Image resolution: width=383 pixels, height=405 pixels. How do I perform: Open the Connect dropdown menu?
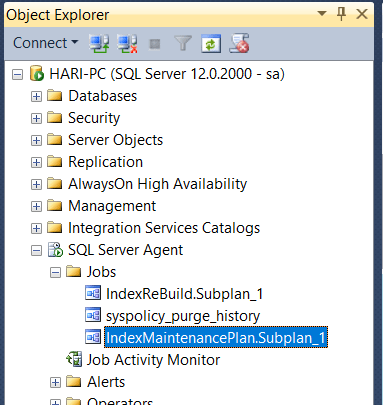[45, 43]
